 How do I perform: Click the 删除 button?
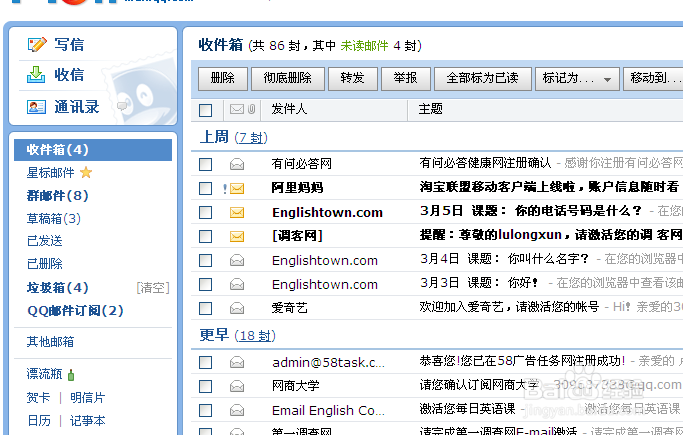click(x=223, y=79)
